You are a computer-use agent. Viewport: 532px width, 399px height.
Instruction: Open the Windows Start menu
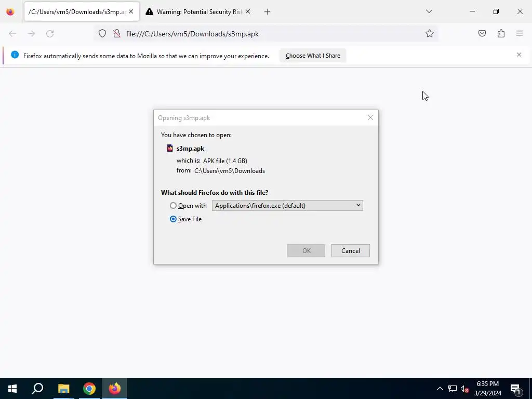tap(12, 389)
